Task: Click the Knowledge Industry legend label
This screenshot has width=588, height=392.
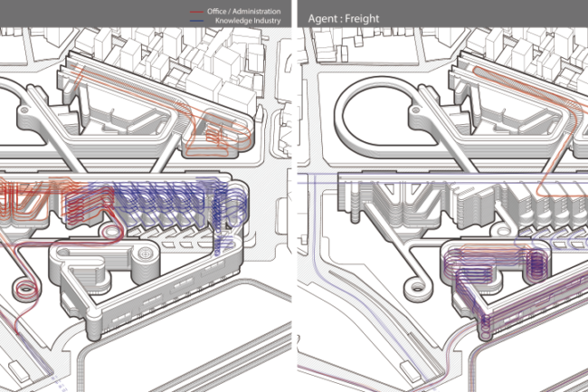Action: click(247, 19)
